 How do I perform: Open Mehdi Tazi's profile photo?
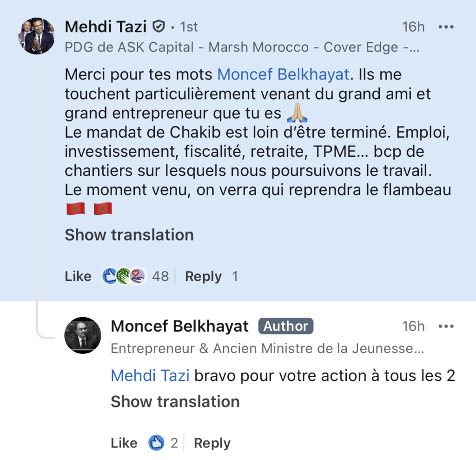click(36, 36)
